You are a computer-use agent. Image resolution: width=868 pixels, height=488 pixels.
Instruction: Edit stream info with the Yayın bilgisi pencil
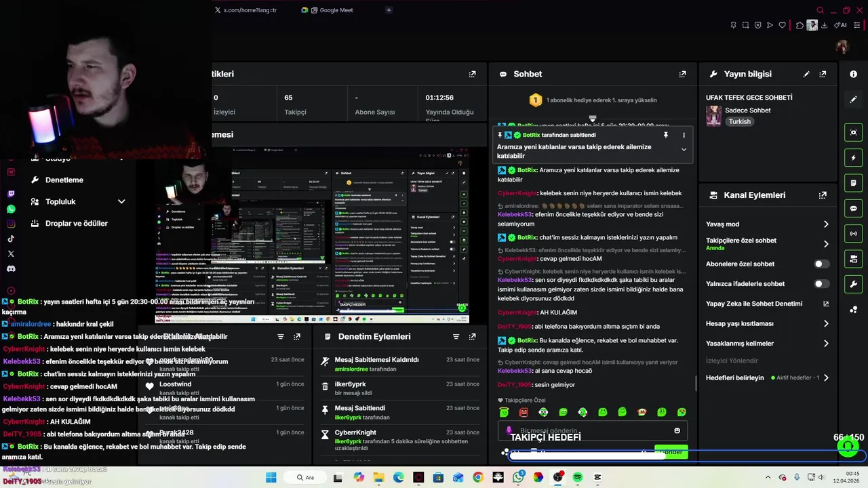pyautogui.click(x=806, y=74)
